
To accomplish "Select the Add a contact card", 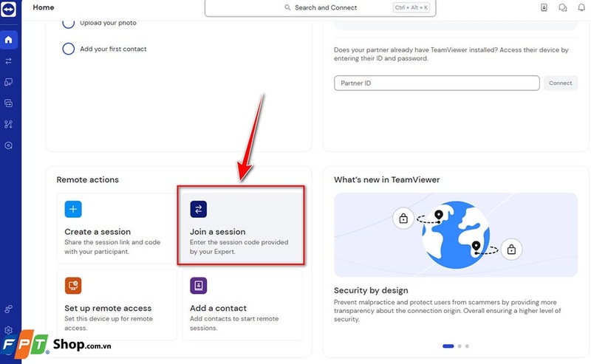I will (241, 304).
